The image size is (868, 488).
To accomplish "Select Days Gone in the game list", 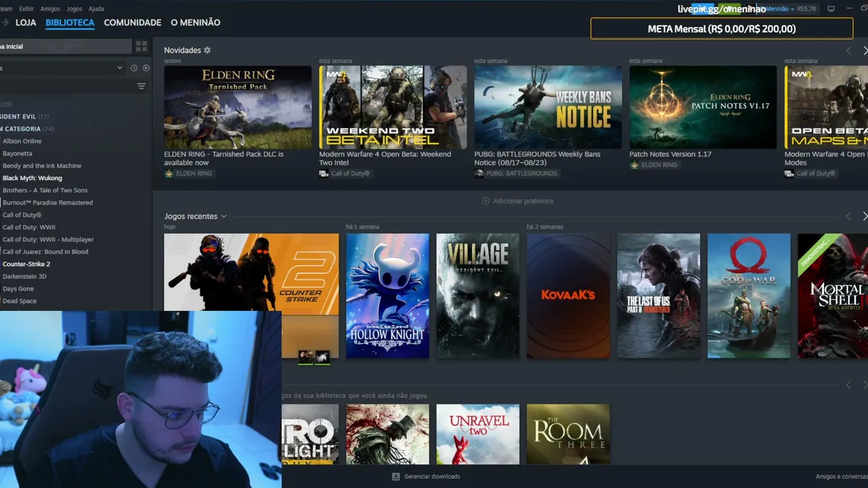I will [x=18, y=289].
